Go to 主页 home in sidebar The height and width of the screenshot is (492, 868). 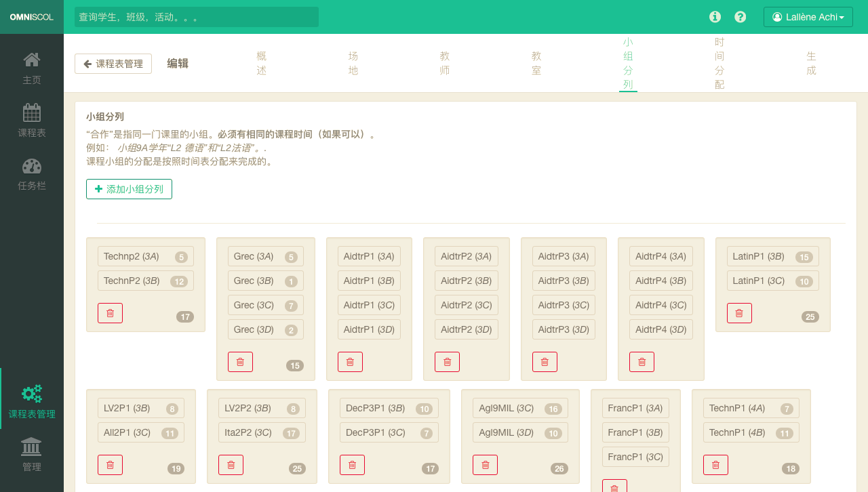pyautogui.click(x=32, y=68)
